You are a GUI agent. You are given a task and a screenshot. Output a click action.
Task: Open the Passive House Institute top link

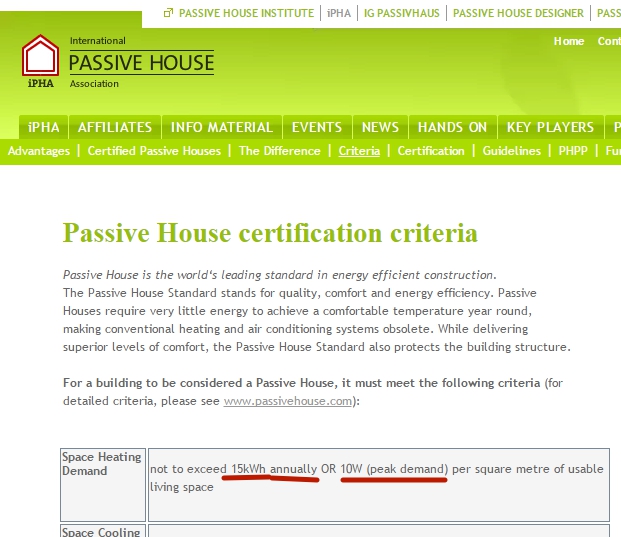tap(246, 13)
